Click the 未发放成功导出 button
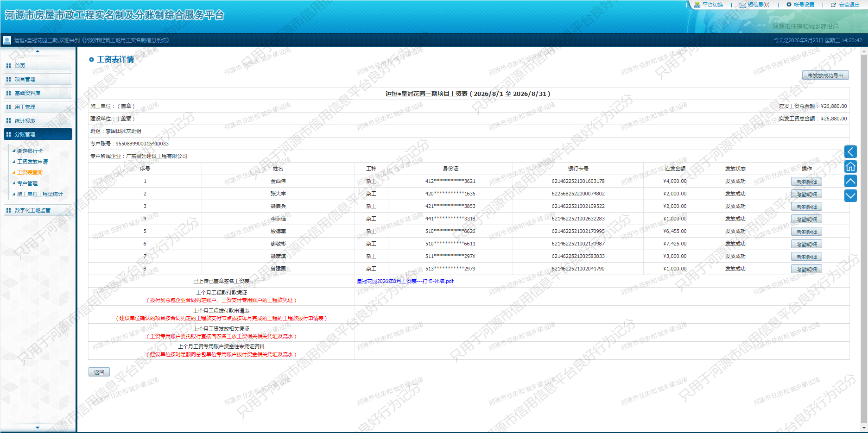 point(825,75)
